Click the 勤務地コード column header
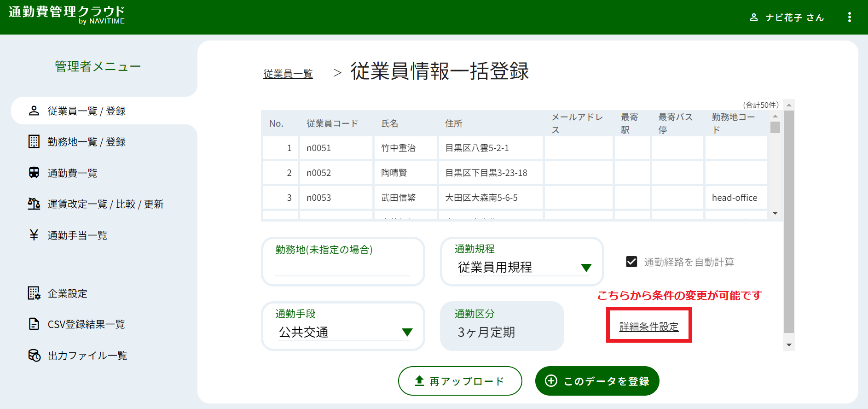868x409 pixels. (734, 123)
